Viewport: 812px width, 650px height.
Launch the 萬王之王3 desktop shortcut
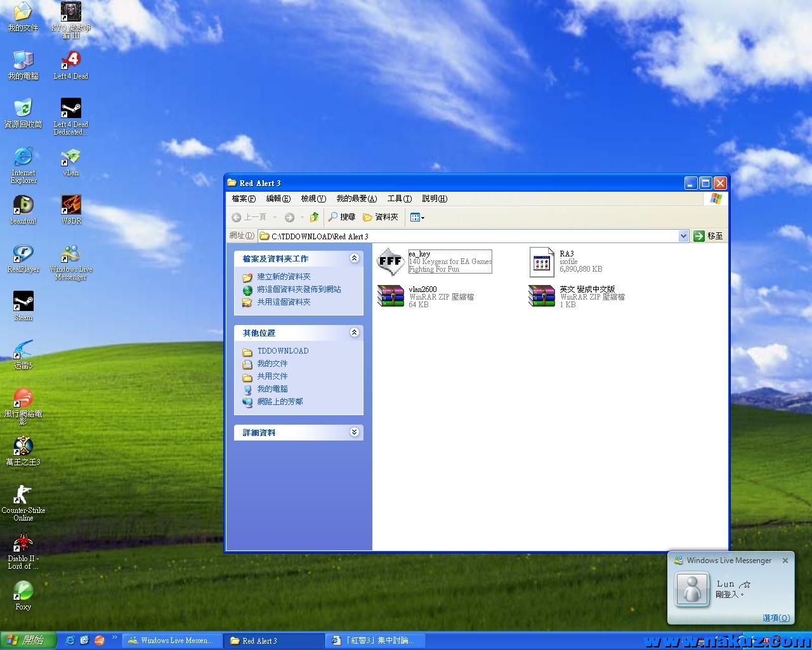click(x=23, y=451)
